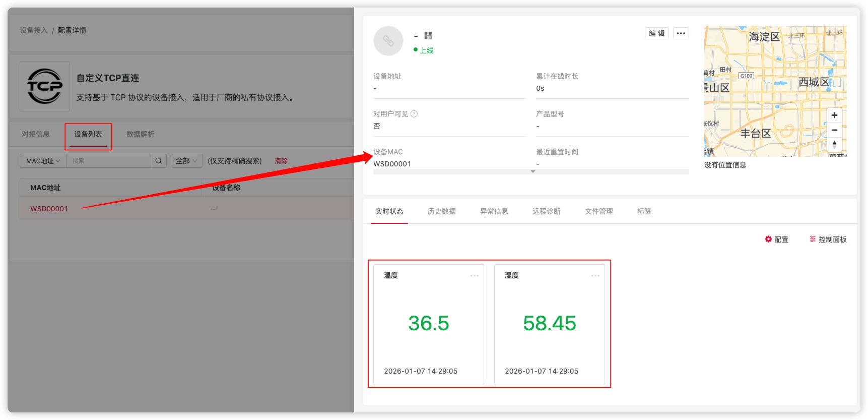The width and height of the screenshot is (868, 420).
Task: Select the 设备列表 tab
Action: (x=88, y=134)
